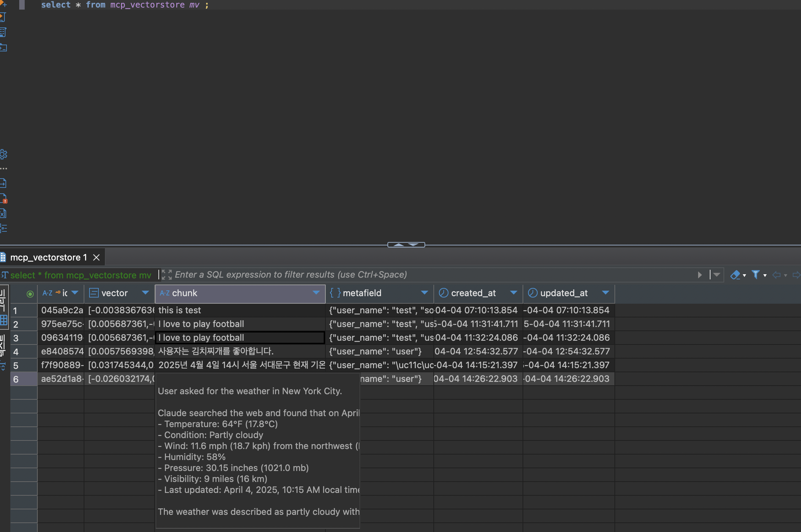Close the mcp_vectorstore 1 result tab
This screenshot has height=532, width=801.
coord(97,257)
